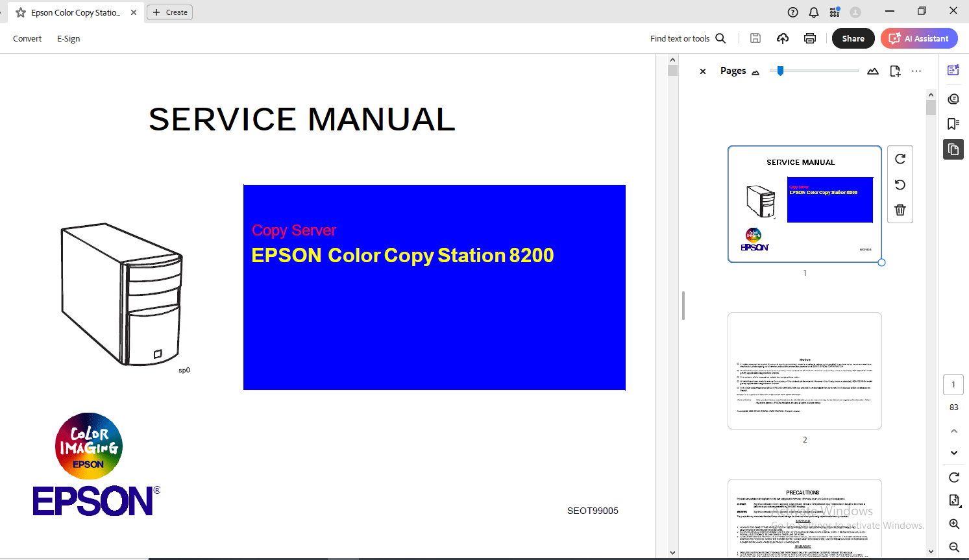Click the Pages panel title
969x560 pixels.
tap(733, 71)
